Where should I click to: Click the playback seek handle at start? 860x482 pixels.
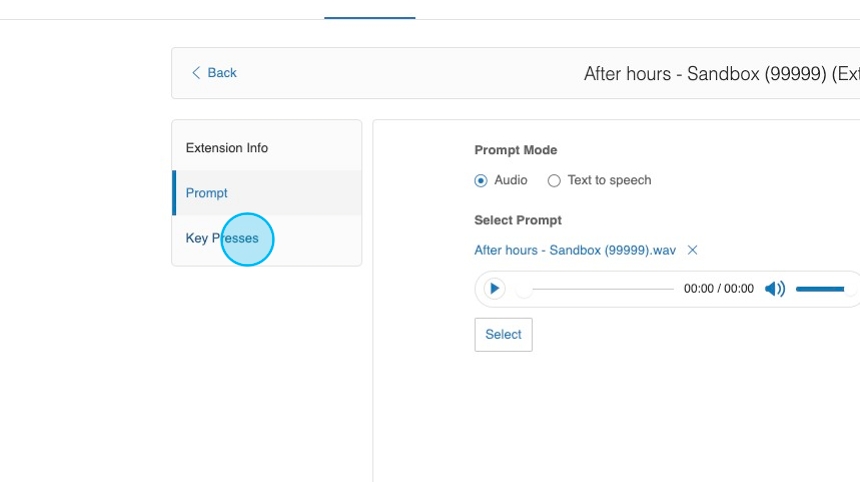[523, 289]
